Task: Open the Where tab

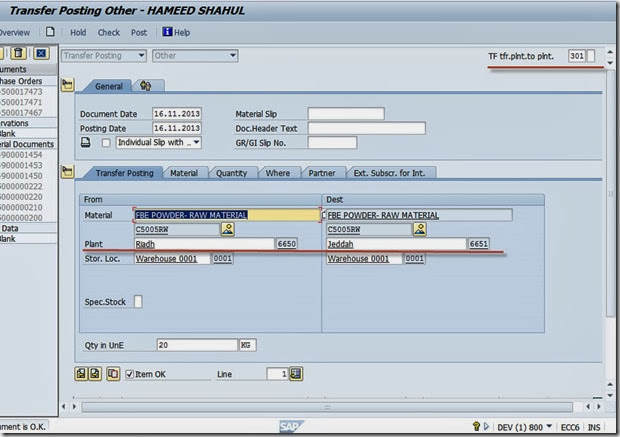Action: coord(278,173)
